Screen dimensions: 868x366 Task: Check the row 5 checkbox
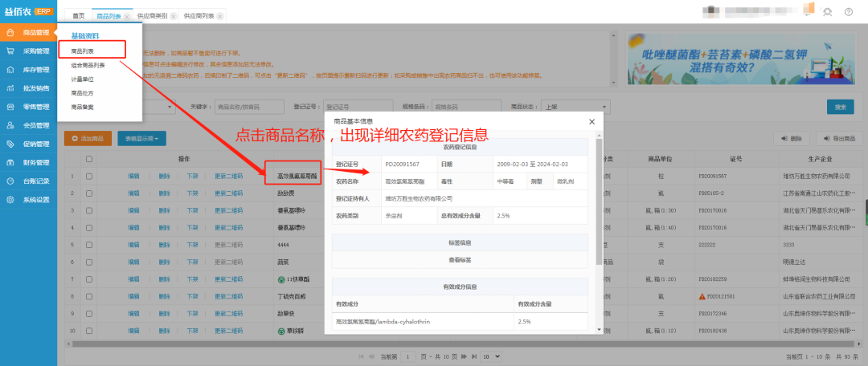(x=89, y=245)
